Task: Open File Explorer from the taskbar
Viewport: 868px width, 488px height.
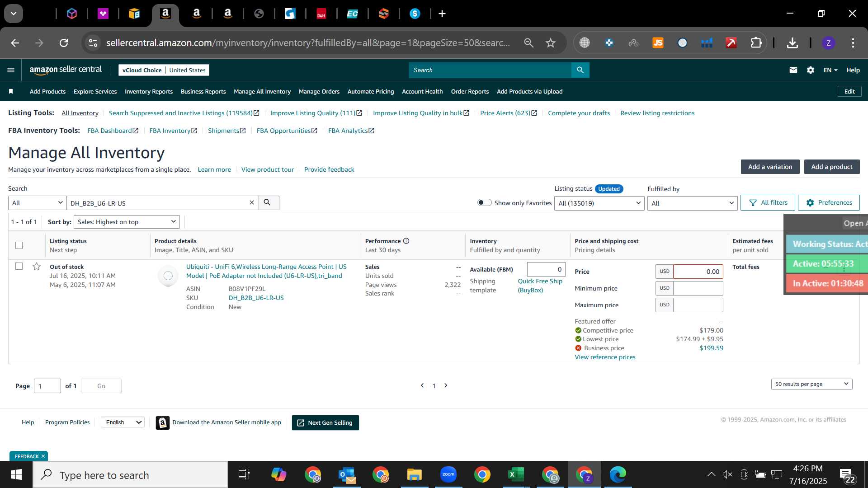Action: [x=414, y=474]
